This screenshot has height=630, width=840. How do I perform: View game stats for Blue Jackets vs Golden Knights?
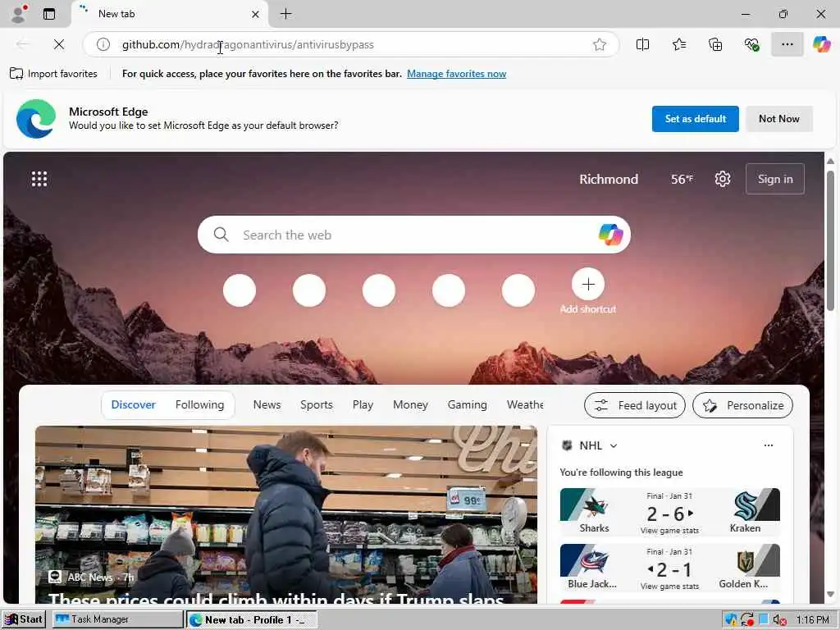click(x=669, y=587)
